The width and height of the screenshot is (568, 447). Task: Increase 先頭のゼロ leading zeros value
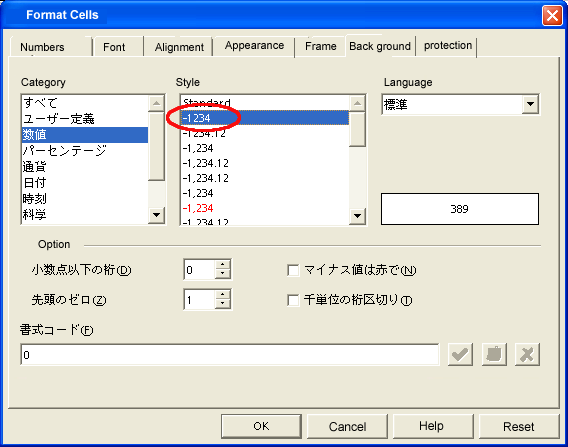tap(223, 295)
